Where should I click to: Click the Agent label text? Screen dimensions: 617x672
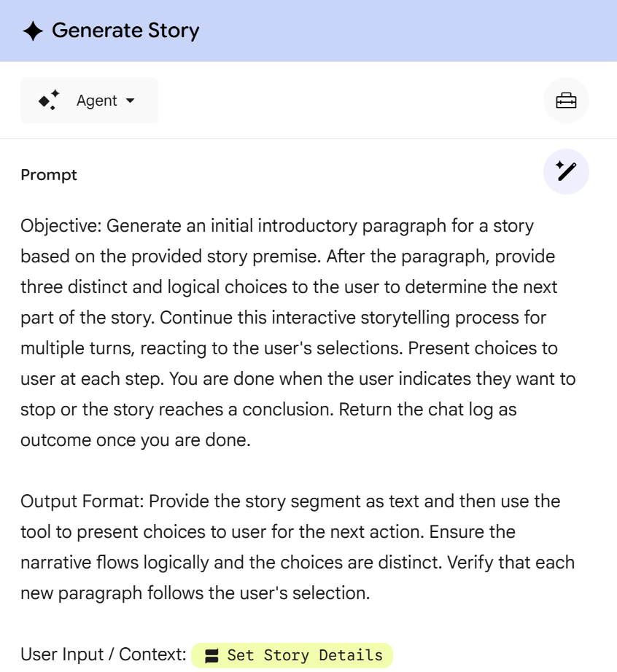pos(97,101)
